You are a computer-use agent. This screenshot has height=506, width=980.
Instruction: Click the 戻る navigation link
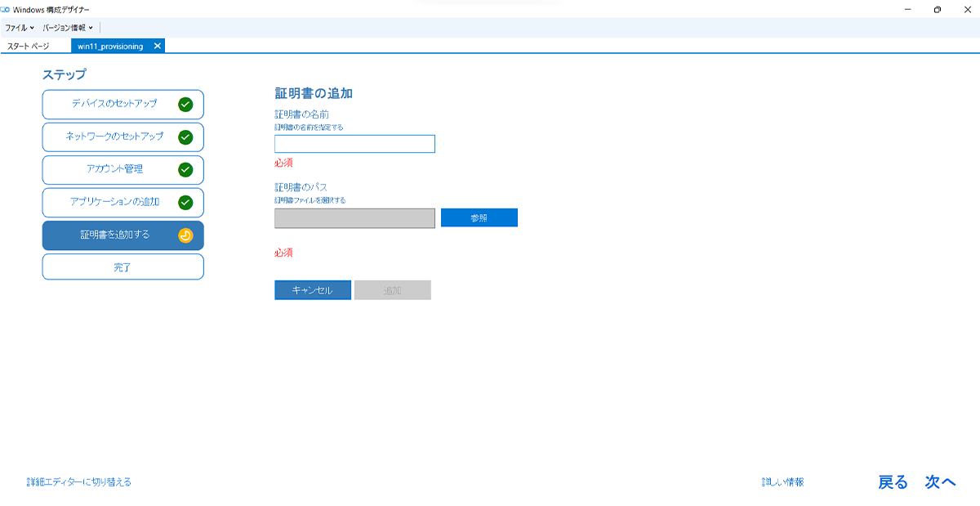coord(893,481)
